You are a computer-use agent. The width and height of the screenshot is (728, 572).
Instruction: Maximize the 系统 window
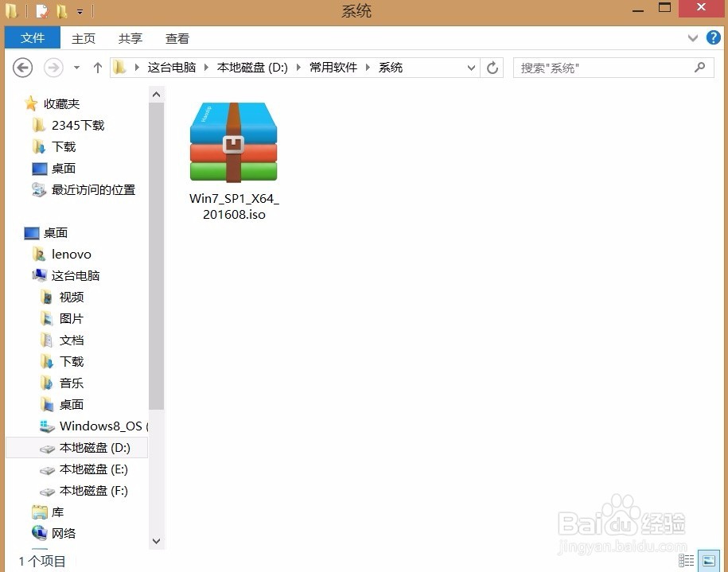[665, 9]
